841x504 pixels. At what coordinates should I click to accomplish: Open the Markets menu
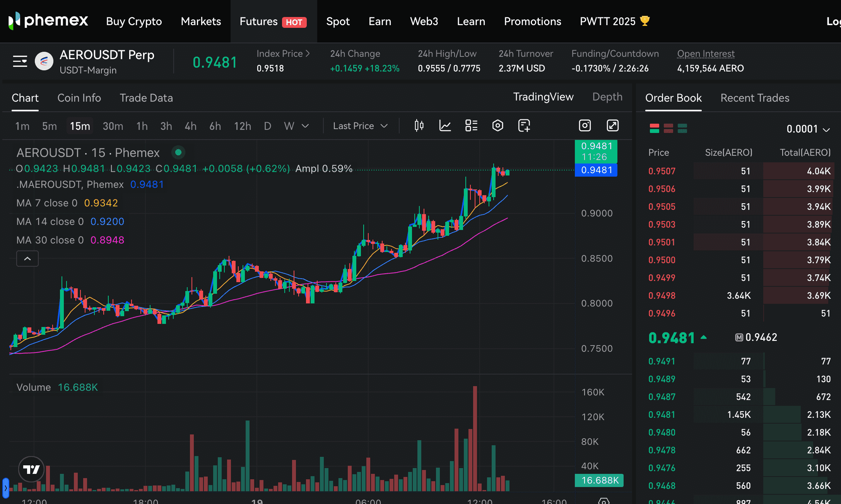201,21
